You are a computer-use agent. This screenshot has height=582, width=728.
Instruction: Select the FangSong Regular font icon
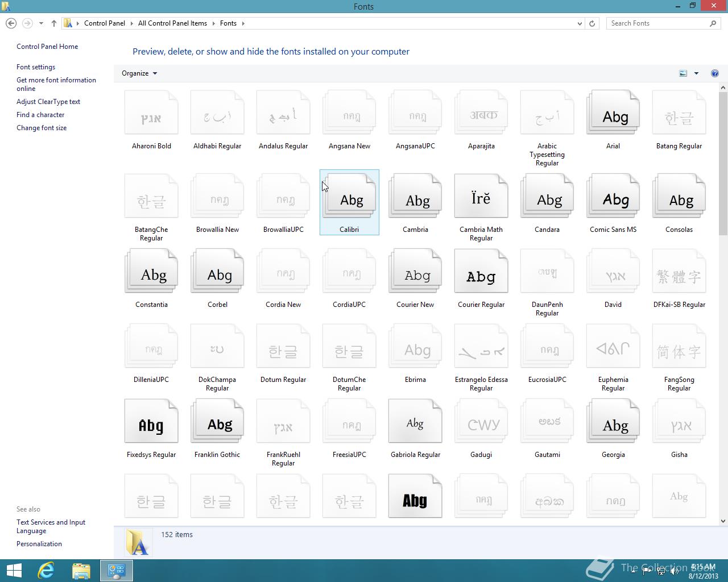(679, 346)
